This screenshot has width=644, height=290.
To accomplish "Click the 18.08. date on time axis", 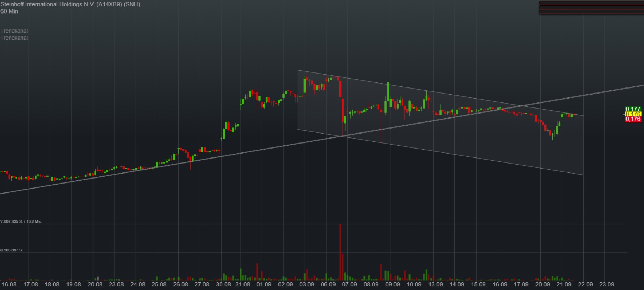I will (x=52, y=285).
